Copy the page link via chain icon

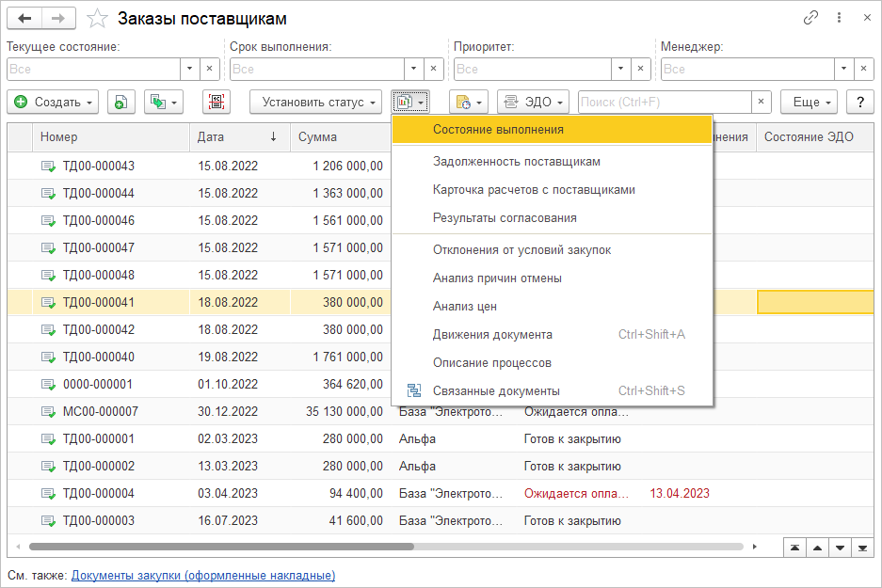tap(810, 18)
